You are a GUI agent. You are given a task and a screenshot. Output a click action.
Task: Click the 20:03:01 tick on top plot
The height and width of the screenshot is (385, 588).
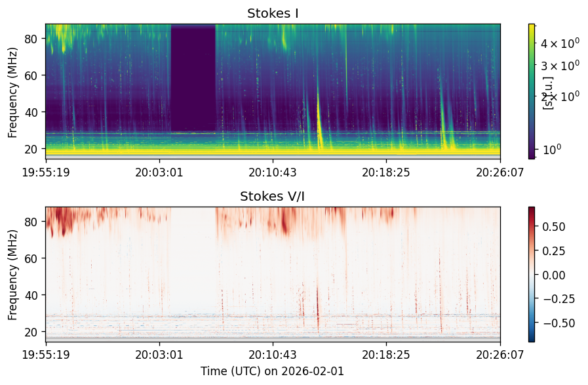click(x=159, y=172)
